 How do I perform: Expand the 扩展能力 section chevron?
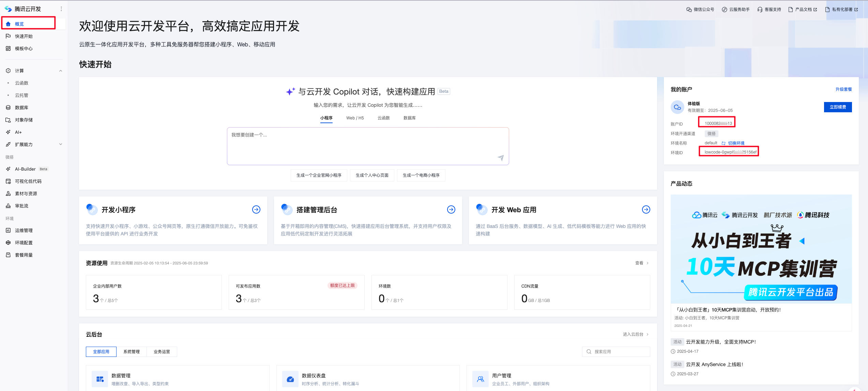pyautogui.click(x=61, y=144)
